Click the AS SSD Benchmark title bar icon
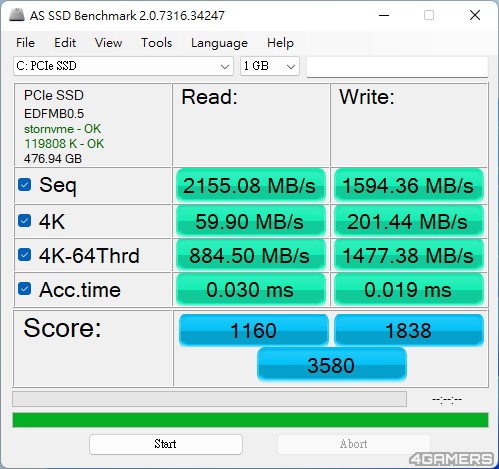The height and width of the screenshot is (469, 499). 17,15
